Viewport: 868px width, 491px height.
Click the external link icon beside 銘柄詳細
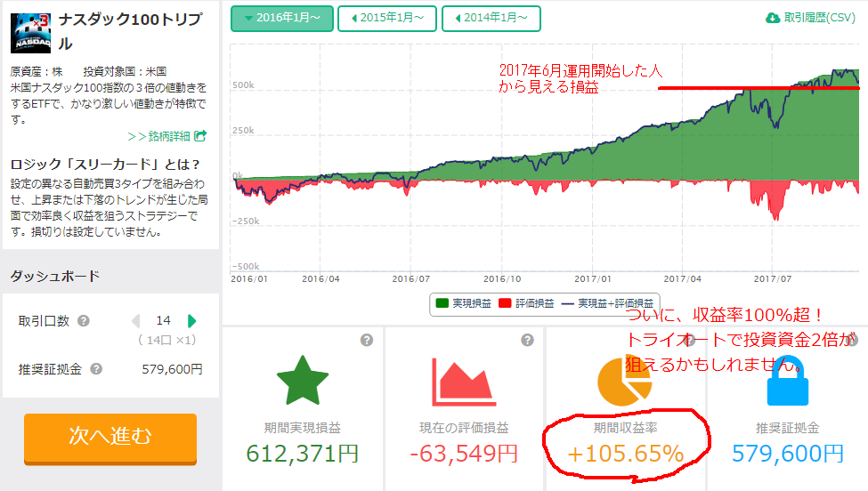201,135
